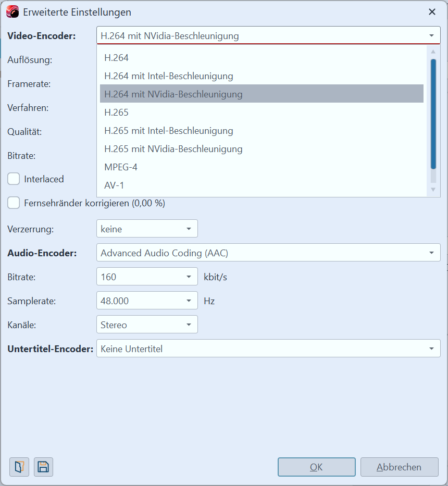Select H.265 mit Intel-Beschleunigung option

[169, 131]
